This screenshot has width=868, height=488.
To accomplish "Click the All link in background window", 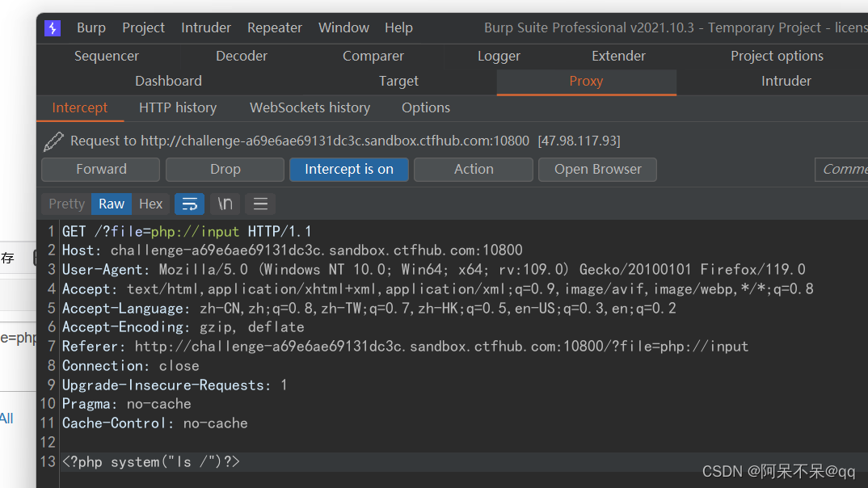I will 6,419.
